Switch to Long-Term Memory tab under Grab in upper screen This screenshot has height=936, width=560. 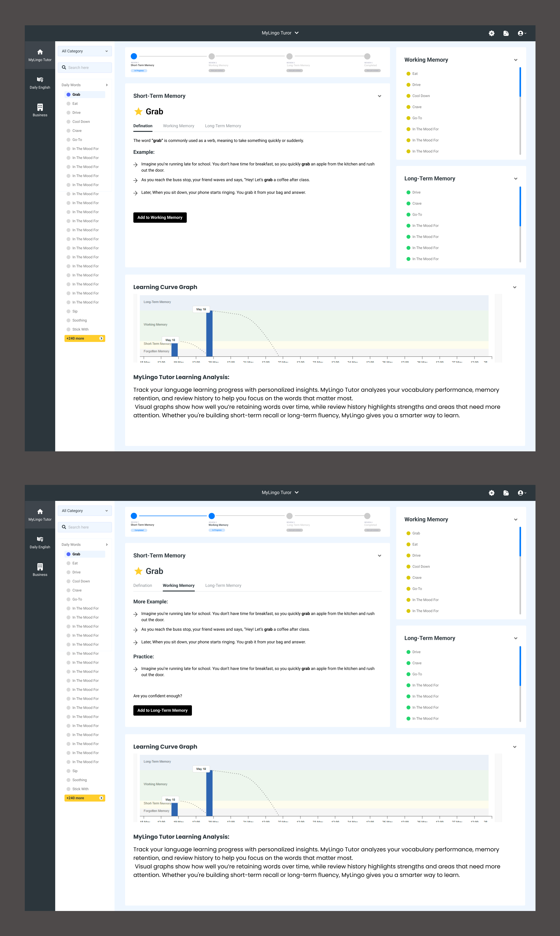(x=223, y=126)
